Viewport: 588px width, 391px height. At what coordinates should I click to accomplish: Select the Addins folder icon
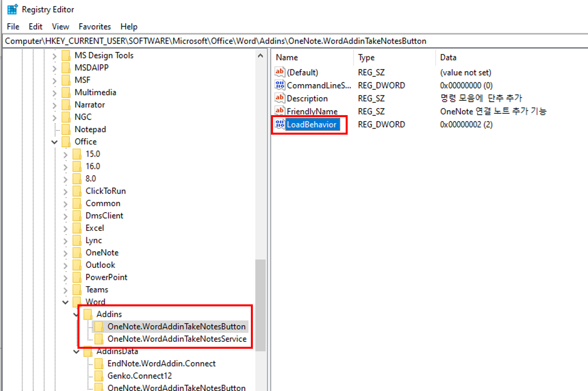(88, 314)
